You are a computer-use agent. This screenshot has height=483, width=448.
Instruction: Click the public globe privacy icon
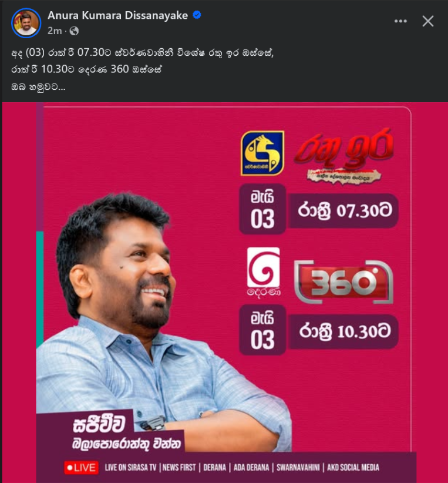(x=74, y=31)
